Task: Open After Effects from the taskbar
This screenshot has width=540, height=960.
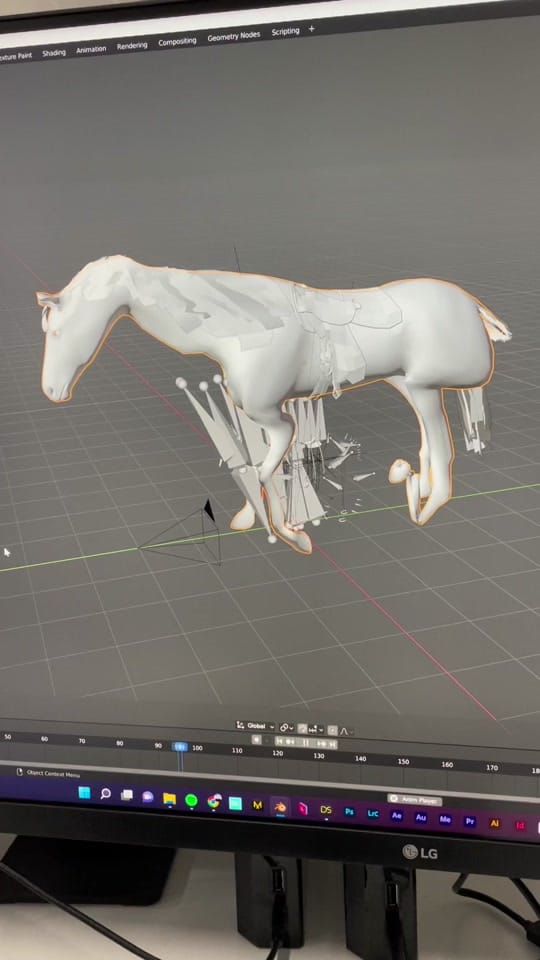Action: click(x=397, y=816)
